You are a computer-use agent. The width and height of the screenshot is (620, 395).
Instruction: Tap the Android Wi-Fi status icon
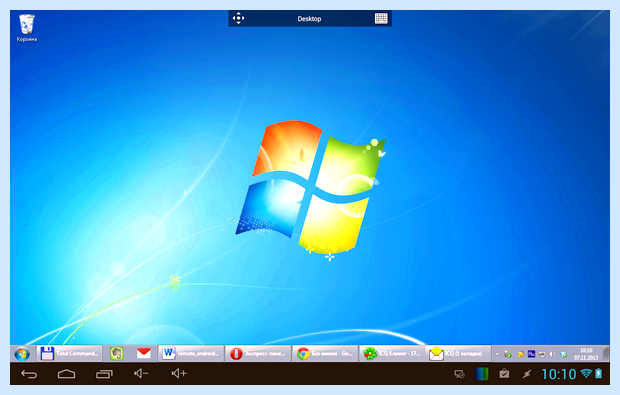pyautogui.click(x=586, y=373)
